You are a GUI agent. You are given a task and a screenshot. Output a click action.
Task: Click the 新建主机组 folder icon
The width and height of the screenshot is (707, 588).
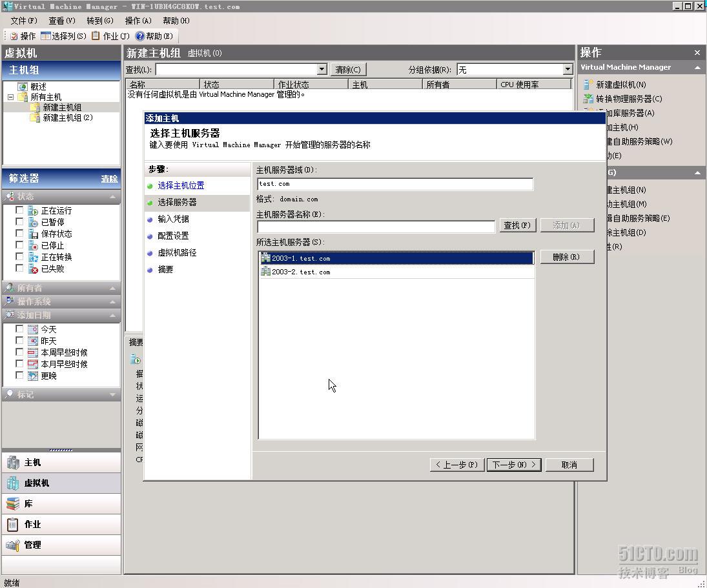coord(35,107)
